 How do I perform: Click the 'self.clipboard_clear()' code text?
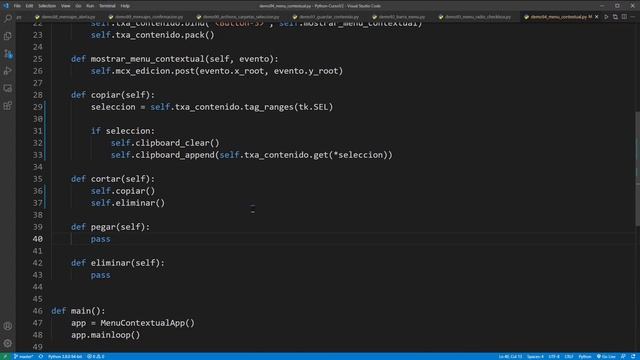point(165,143)
